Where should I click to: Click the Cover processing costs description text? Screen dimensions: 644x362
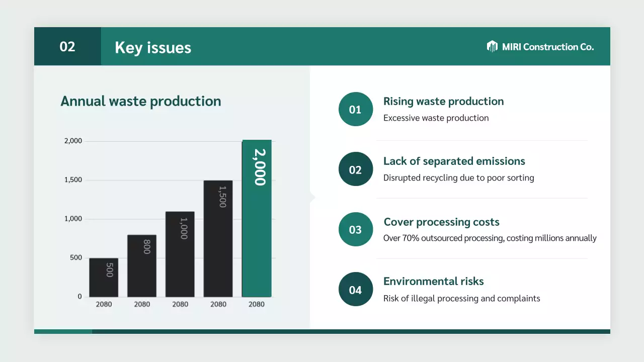(490, 238)
